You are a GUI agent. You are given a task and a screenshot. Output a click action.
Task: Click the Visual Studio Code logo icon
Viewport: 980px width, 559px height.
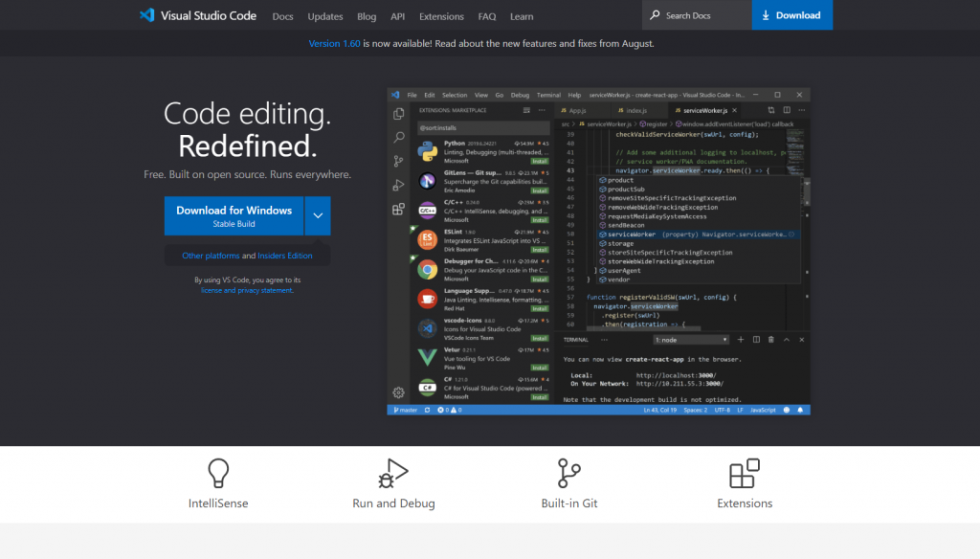pos(146,15)
